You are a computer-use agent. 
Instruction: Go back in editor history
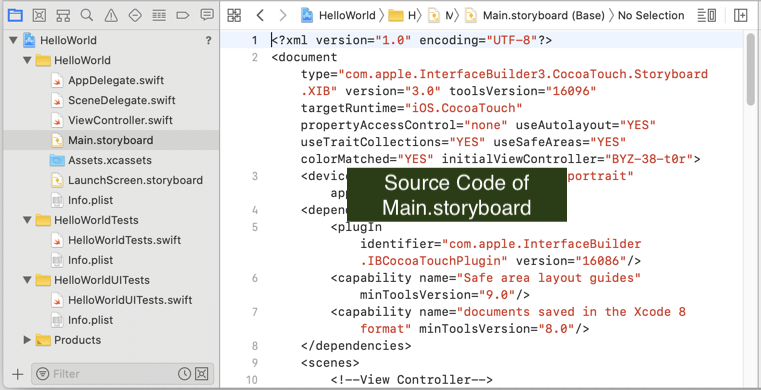(x=260, y=16)
